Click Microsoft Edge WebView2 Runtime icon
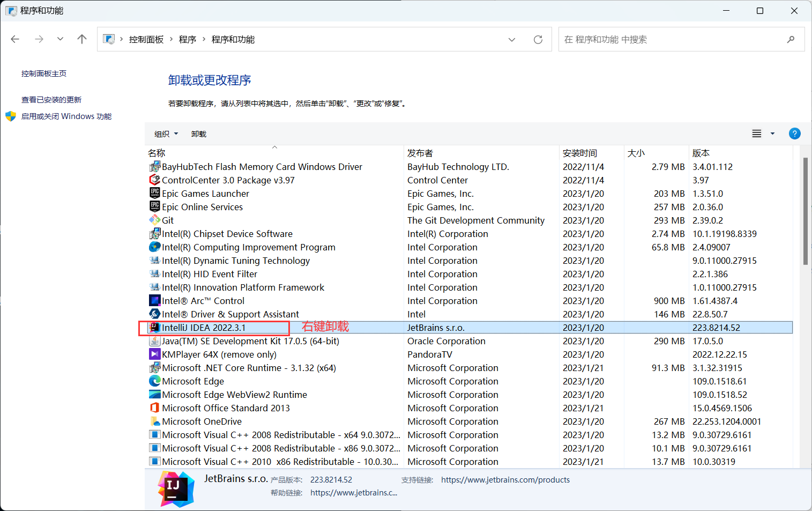This screenshot has width=812, height=511. click(x=155, y=394)
